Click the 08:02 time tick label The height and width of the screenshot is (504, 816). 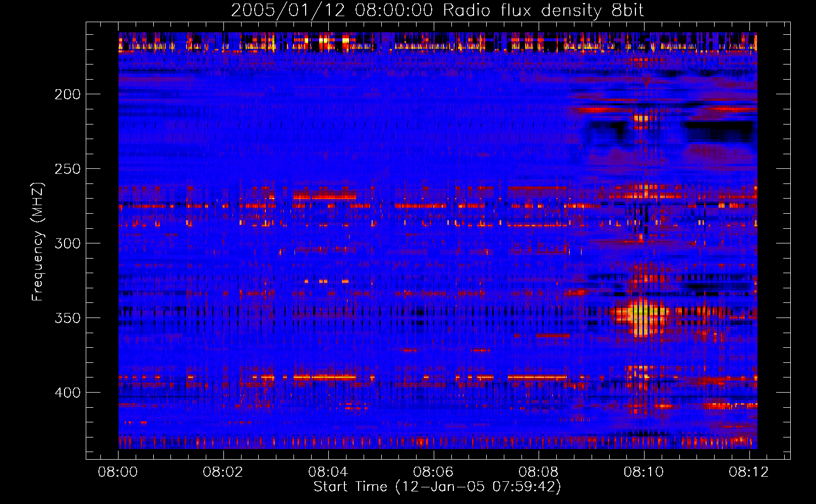(223, 472)
